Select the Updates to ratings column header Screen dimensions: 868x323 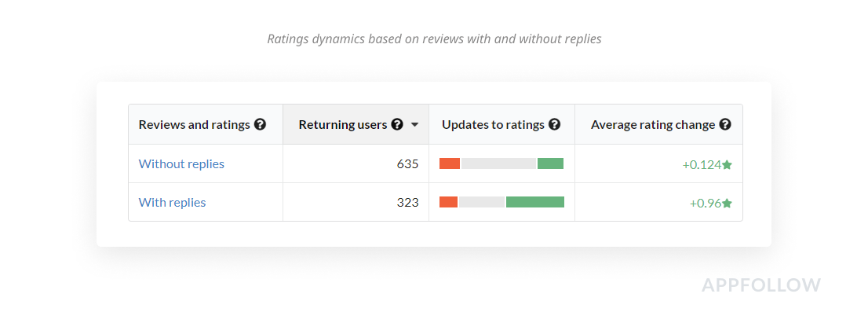(x=493, y=124)
